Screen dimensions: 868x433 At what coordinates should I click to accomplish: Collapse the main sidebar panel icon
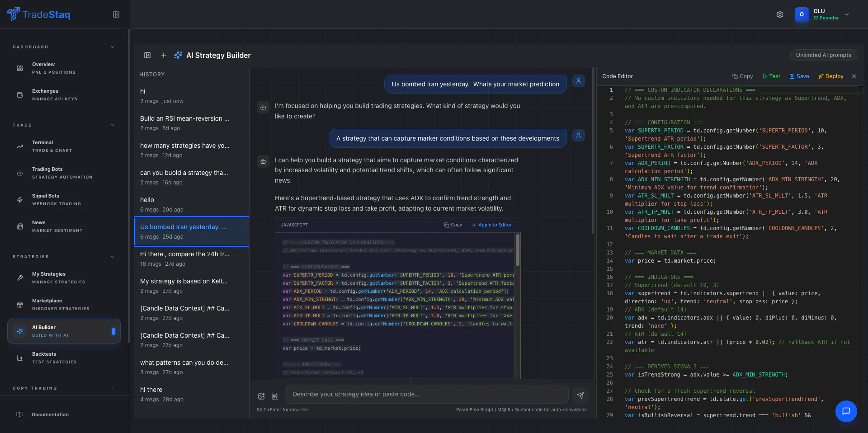(x=116, y=14)
